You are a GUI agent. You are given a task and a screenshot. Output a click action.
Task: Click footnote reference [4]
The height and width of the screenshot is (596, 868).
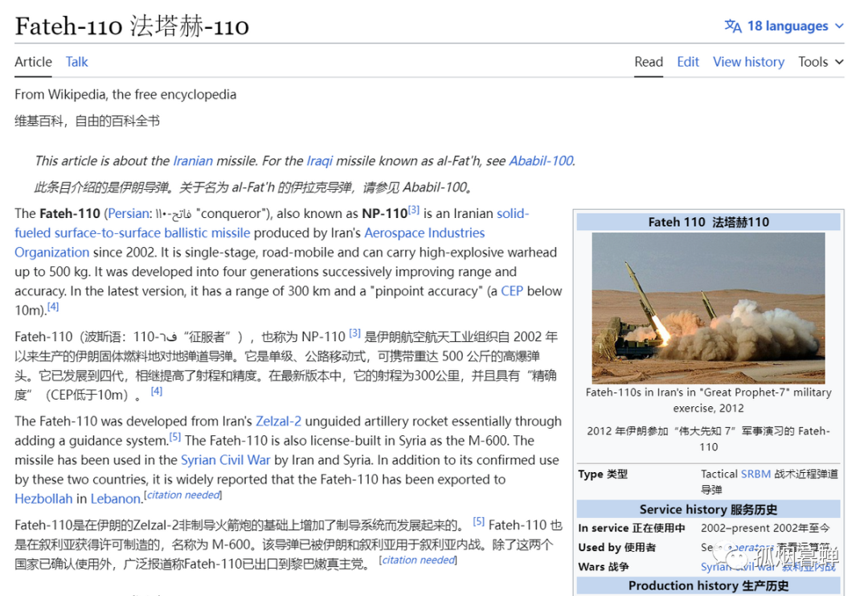click(x=51, y=306)
